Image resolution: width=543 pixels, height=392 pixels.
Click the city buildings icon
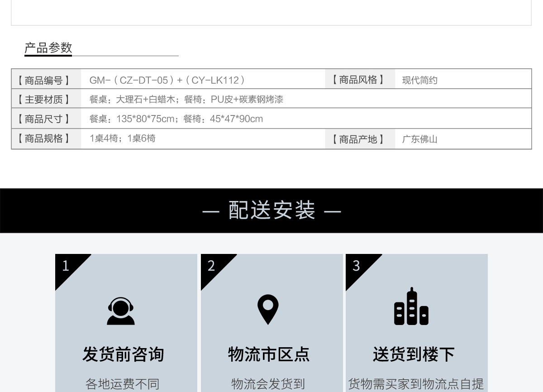tap(411, 307)
